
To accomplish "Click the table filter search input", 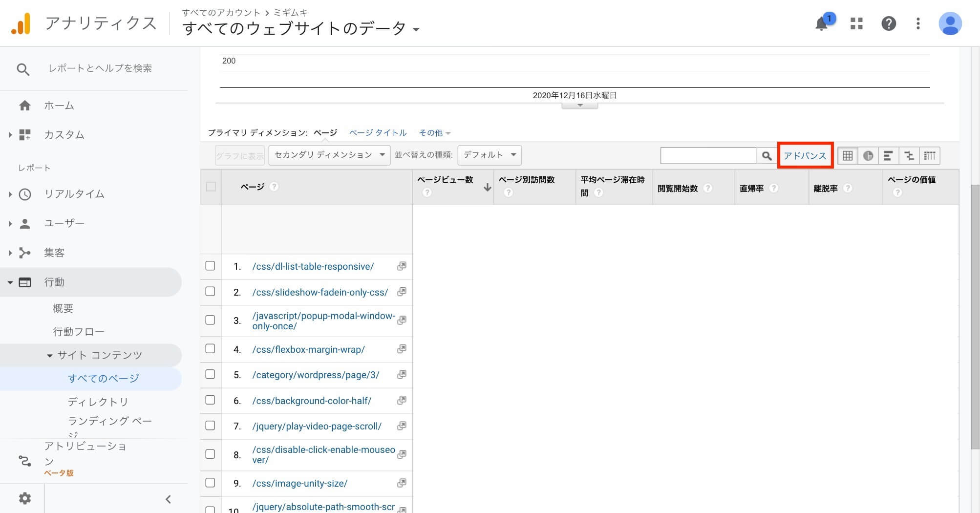I will (x=708, y=156).
